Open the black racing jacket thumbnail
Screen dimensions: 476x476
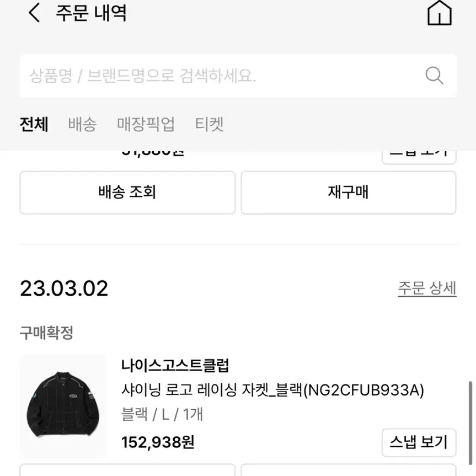click(x=63, y=406)
